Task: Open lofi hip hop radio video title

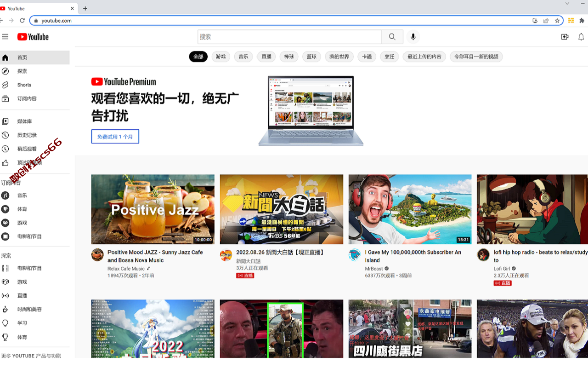Action: [541, 256]
